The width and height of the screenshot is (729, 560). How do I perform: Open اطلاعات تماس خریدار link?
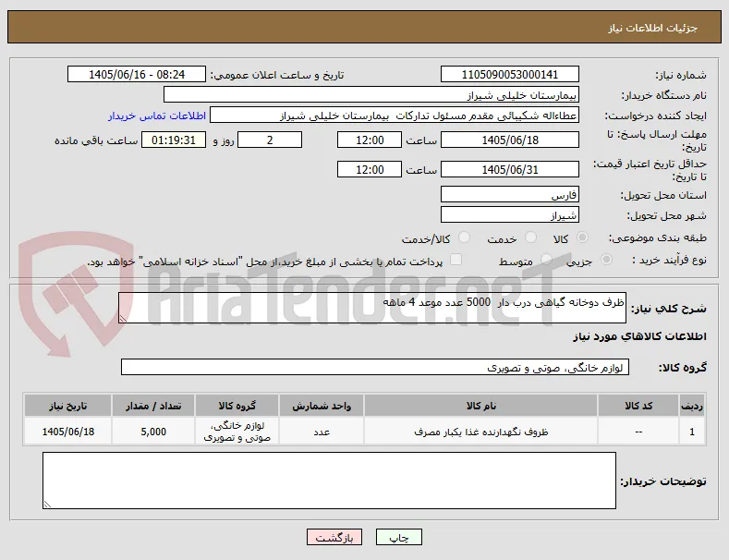157,116
